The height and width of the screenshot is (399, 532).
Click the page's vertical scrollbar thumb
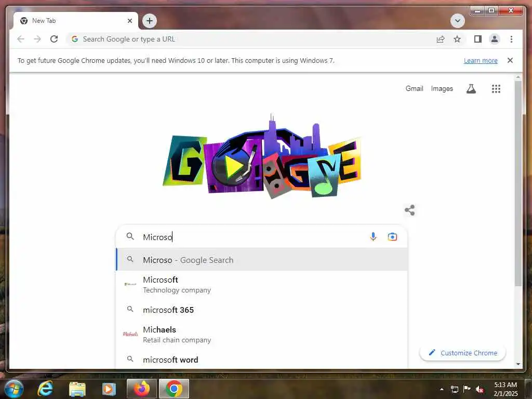[x=518, y=183]
